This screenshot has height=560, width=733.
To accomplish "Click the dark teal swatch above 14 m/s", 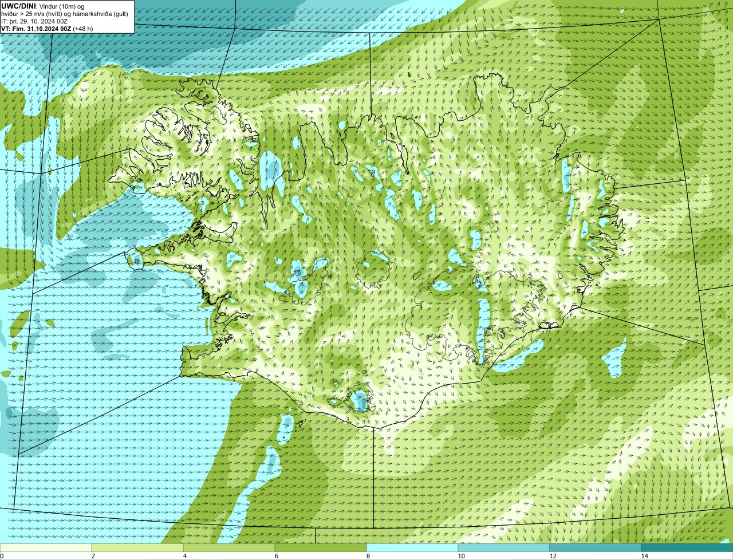I will coord(687,547).
